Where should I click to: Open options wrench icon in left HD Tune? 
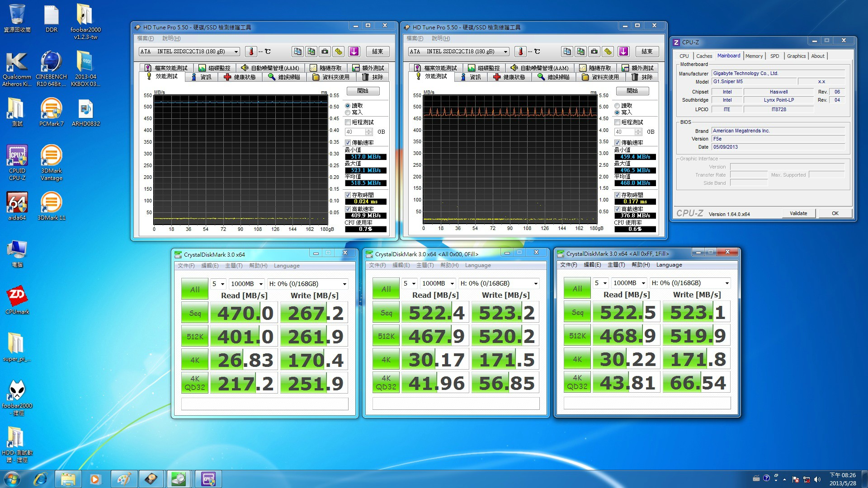coord(338,52)
